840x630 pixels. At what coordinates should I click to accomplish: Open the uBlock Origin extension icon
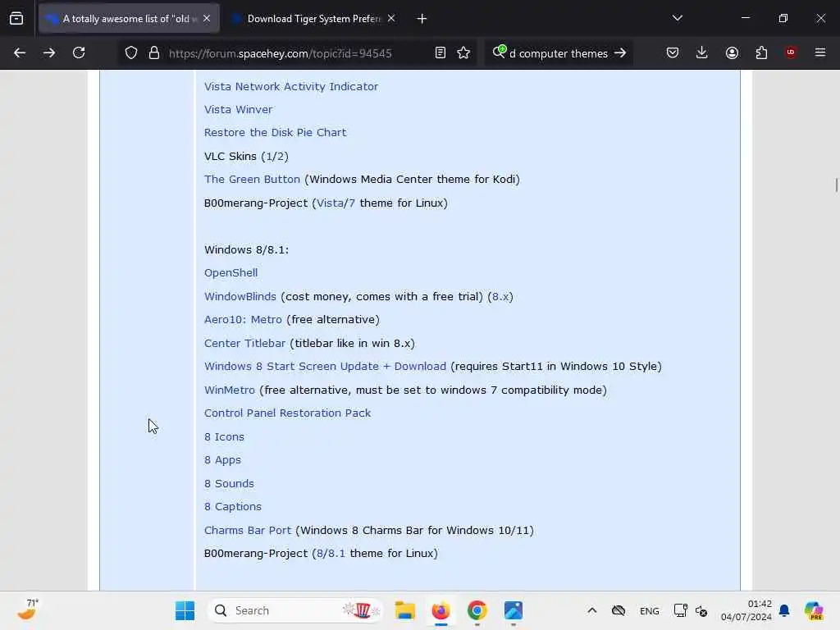pos(791,52)
